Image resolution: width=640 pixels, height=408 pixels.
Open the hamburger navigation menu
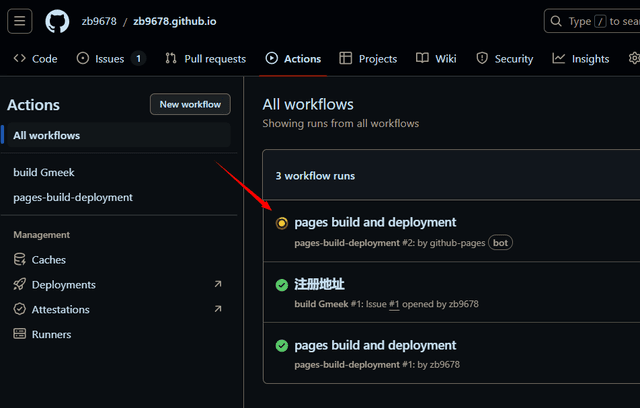20,21
